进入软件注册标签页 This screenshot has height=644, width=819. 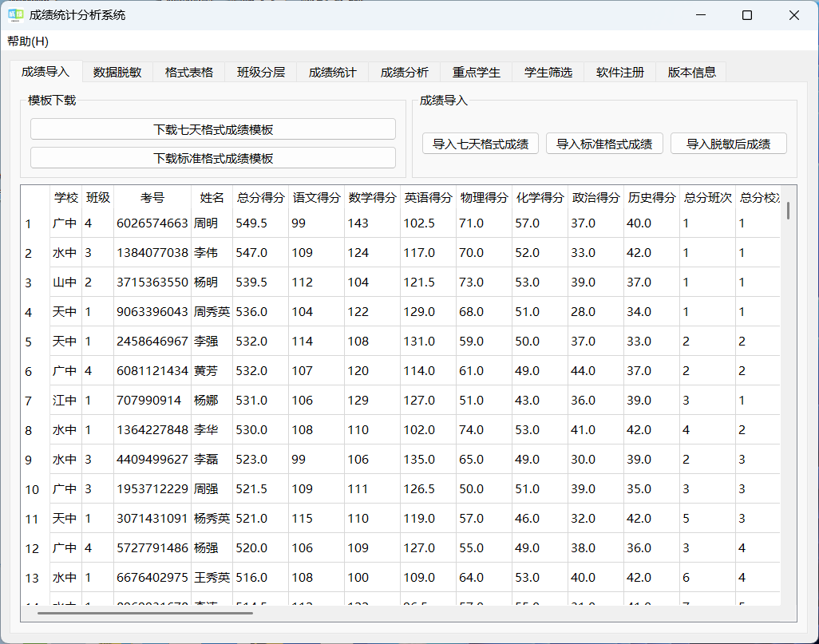[619, 71]
